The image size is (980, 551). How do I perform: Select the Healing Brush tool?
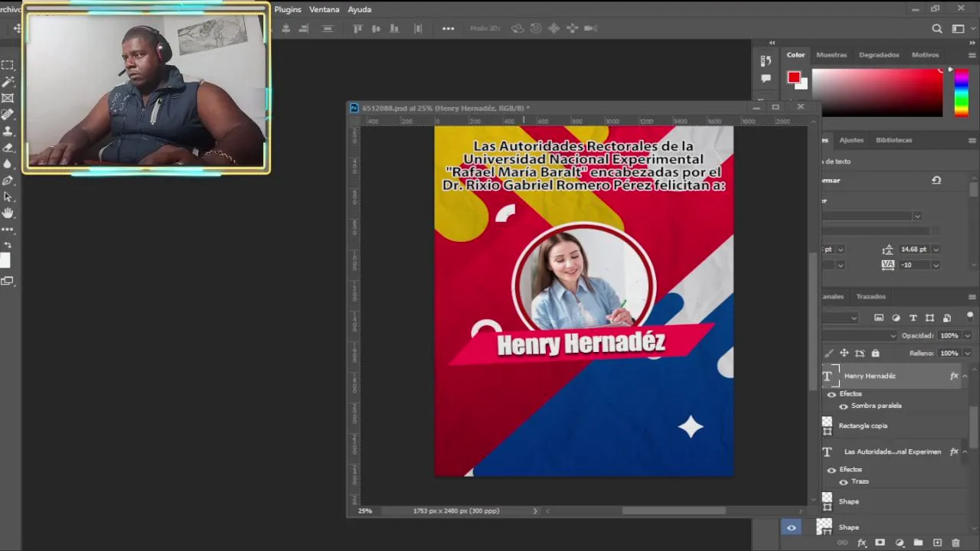coord(8,115)
